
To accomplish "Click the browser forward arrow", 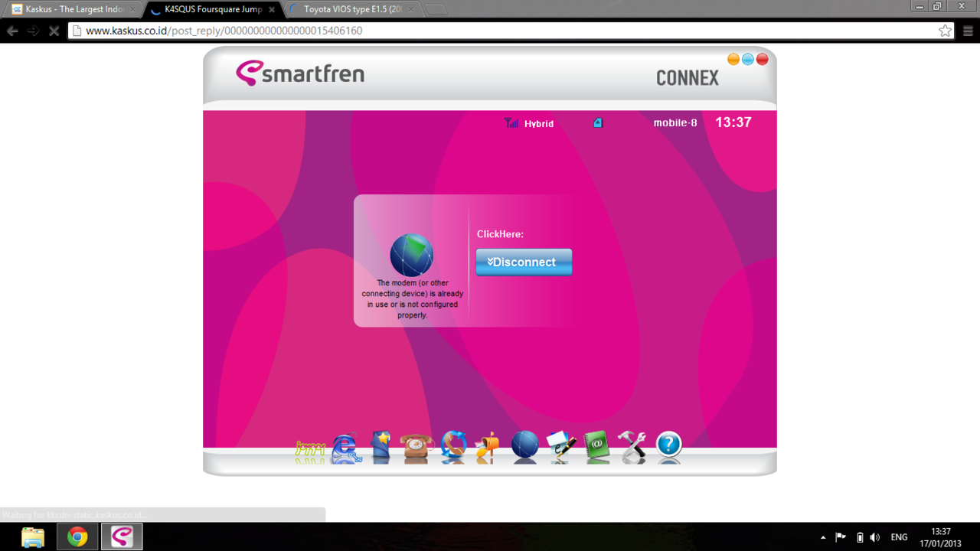I will tap(33, 31).
